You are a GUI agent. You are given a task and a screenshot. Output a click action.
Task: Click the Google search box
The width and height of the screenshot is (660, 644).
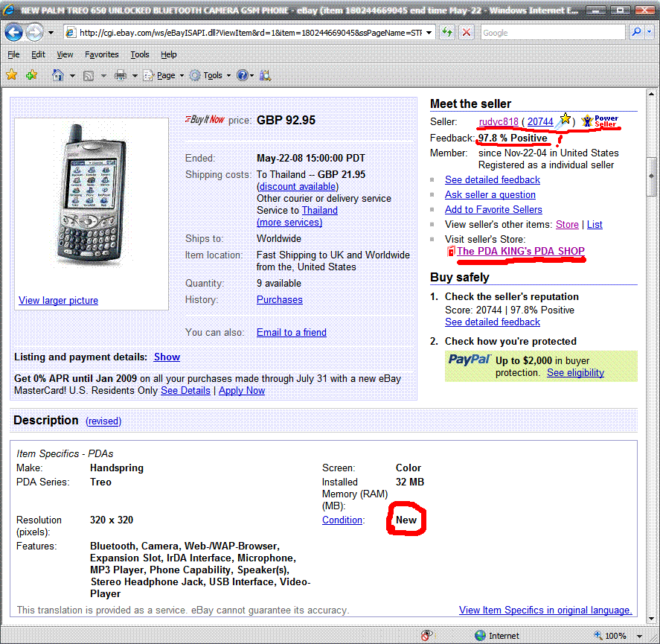(x=553, y=33)
